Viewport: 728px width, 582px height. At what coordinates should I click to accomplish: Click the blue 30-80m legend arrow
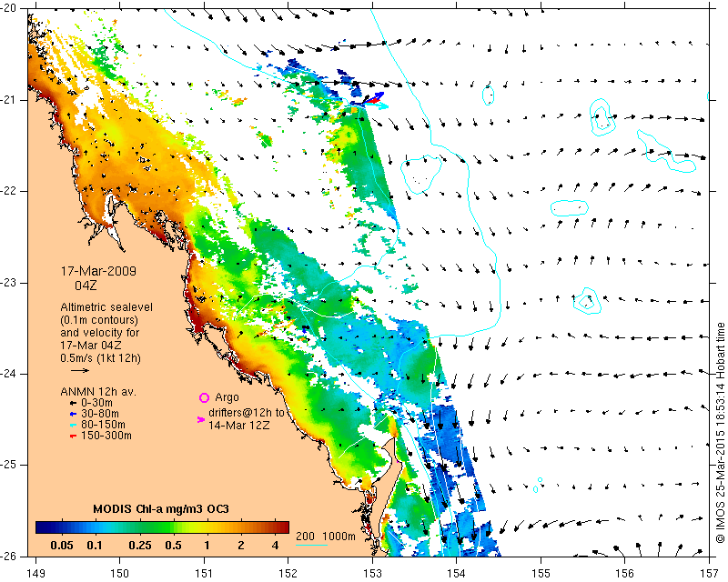73,414
